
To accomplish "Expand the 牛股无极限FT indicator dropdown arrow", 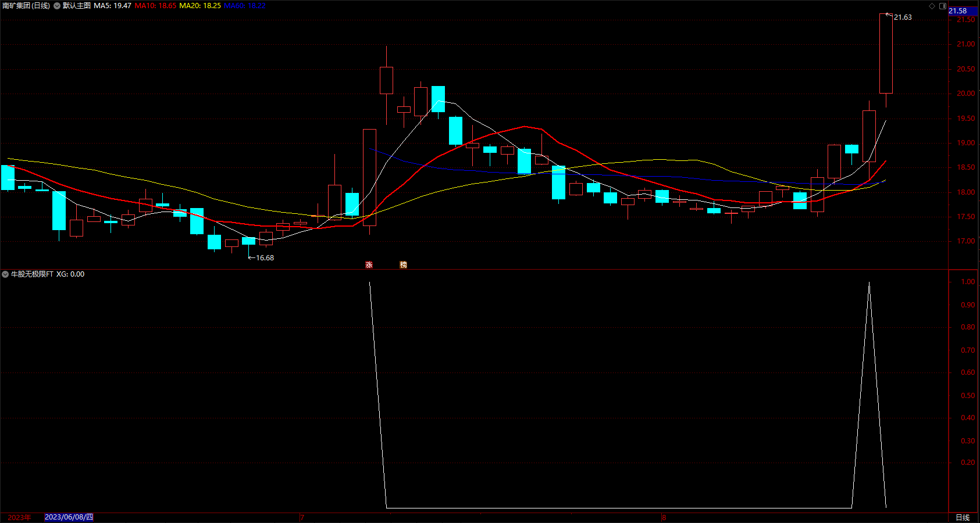I will [x=5, y=274].
